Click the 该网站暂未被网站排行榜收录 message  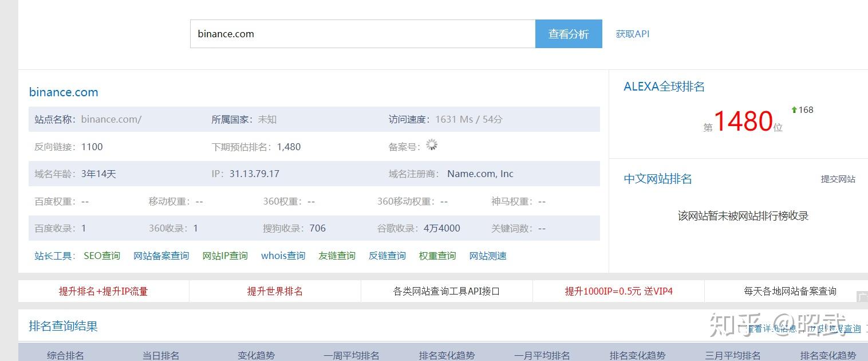pos(743,216)
